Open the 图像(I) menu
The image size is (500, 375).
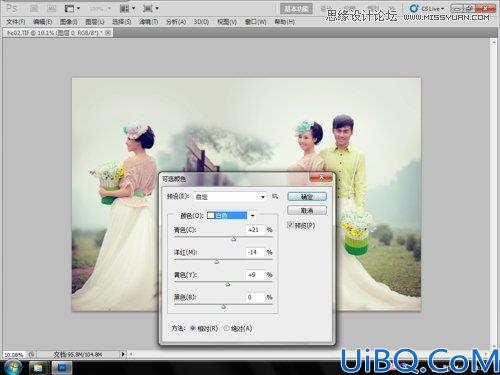click(x=69, y=22)
